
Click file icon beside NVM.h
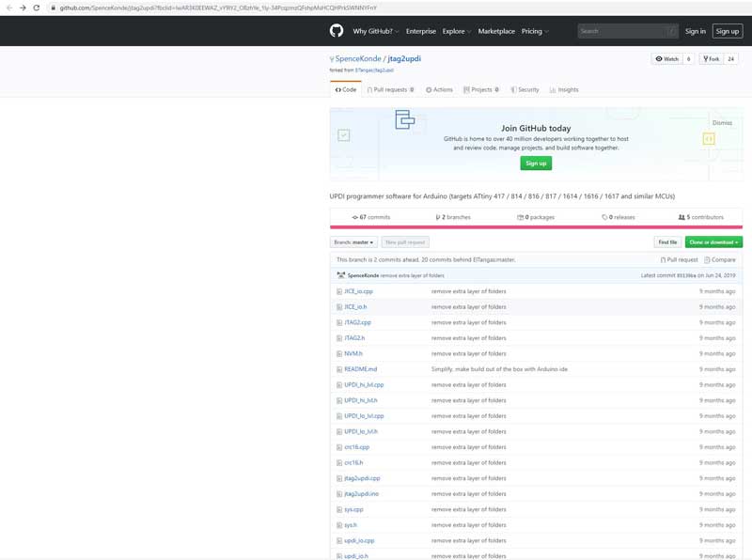(339, 354)
